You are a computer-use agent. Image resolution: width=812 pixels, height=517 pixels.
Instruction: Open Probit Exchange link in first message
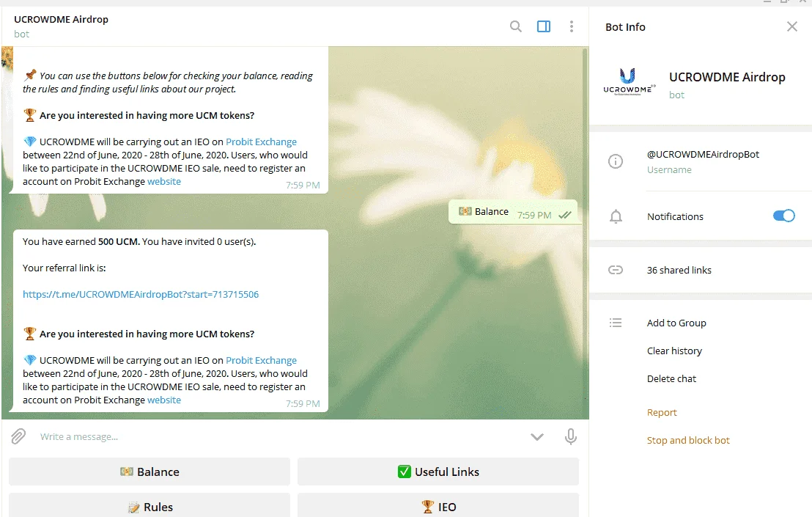261,142
